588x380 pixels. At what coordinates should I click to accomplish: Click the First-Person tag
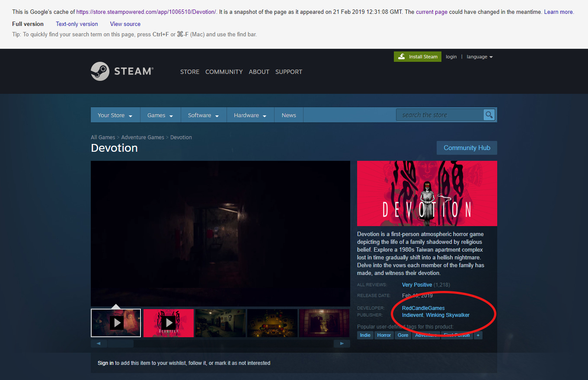click(457, 335)
